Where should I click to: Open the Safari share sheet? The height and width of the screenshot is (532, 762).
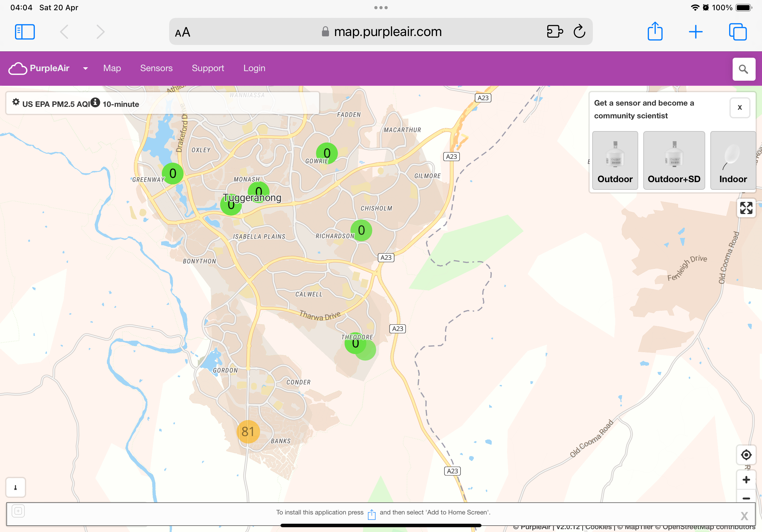click(x=655, y=32)
